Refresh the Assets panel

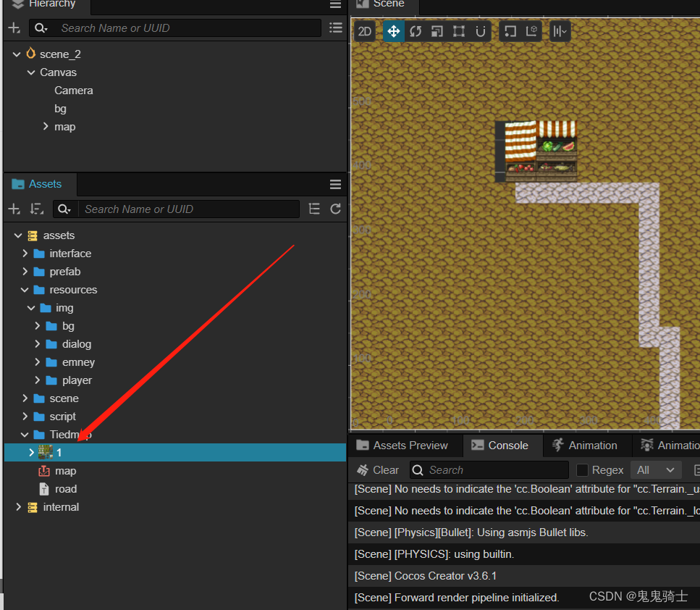[336, 209]
